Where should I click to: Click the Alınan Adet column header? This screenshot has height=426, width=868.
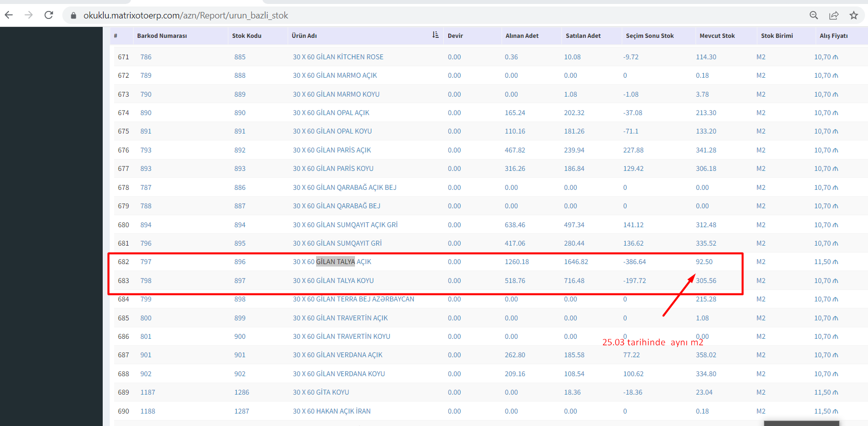pyautogui.click(x=521, y=36)
